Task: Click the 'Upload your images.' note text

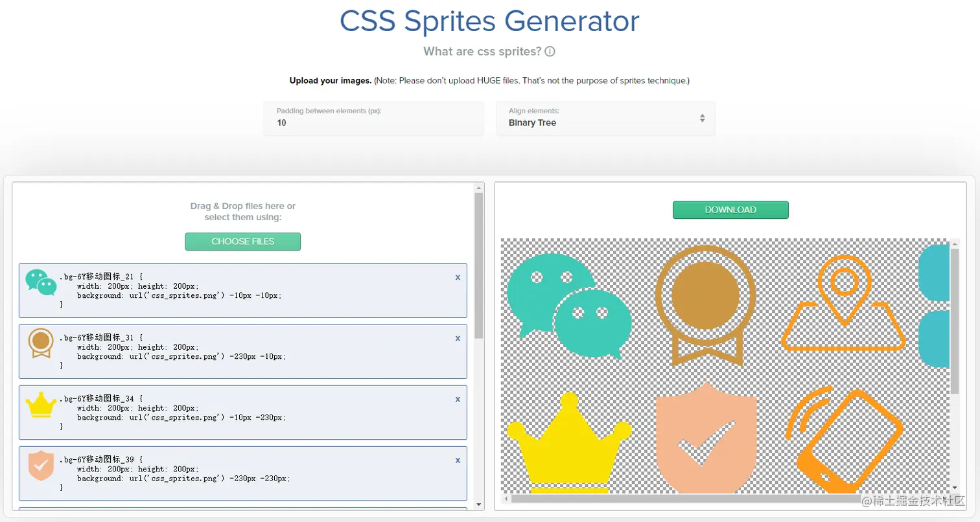Action: [489, 81]
